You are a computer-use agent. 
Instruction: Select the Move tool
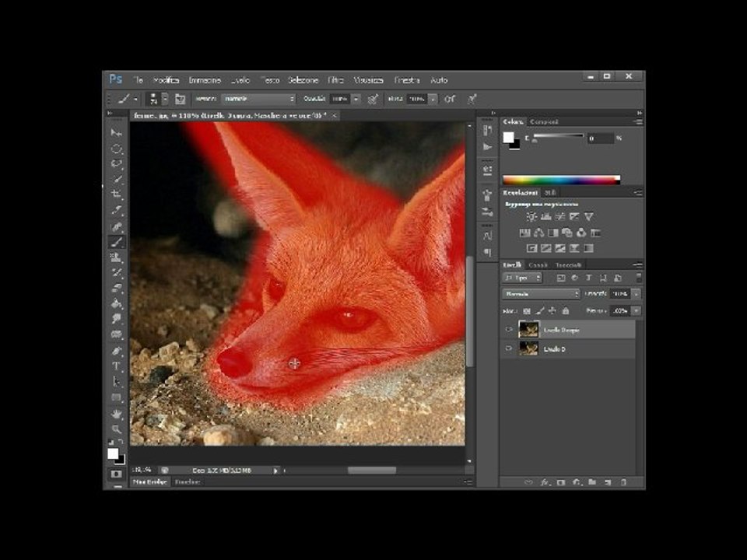(116, 132)
